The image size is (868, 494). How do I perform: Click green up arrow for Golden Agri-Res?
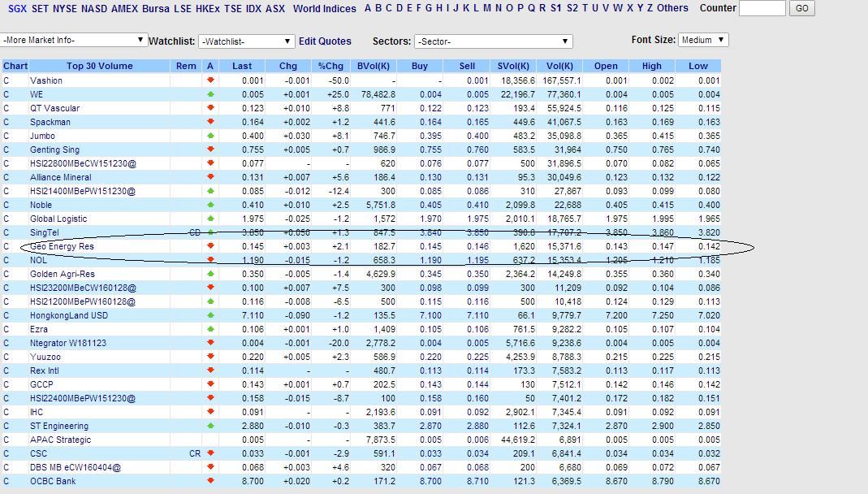210,274
